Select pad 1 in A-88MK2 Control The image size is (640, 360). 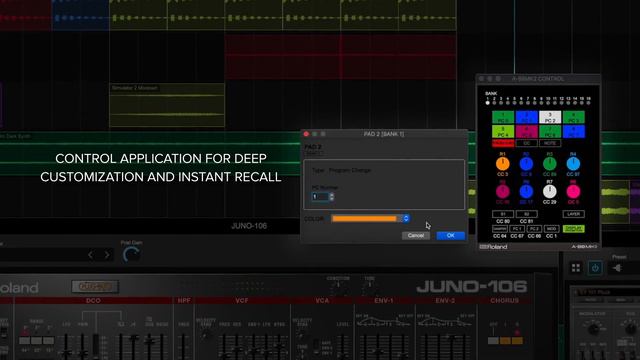point(503,117)
